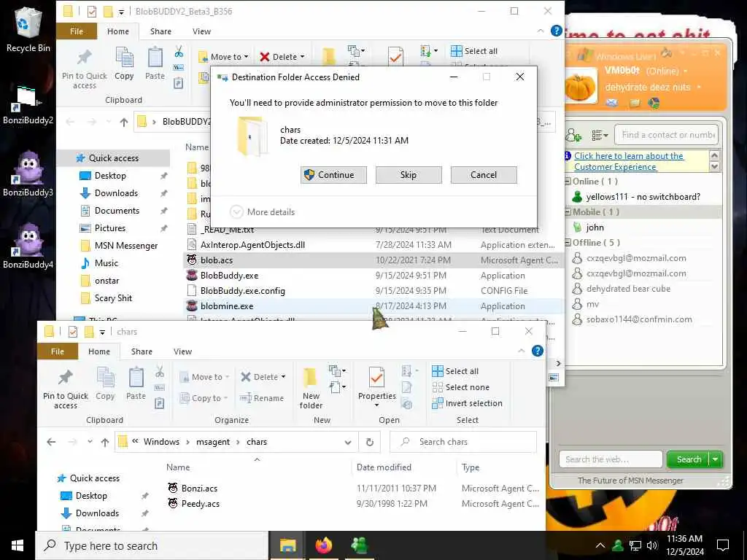
Task: Open Share tab in BlobBUDDY2 window
Action: [160, 31]
